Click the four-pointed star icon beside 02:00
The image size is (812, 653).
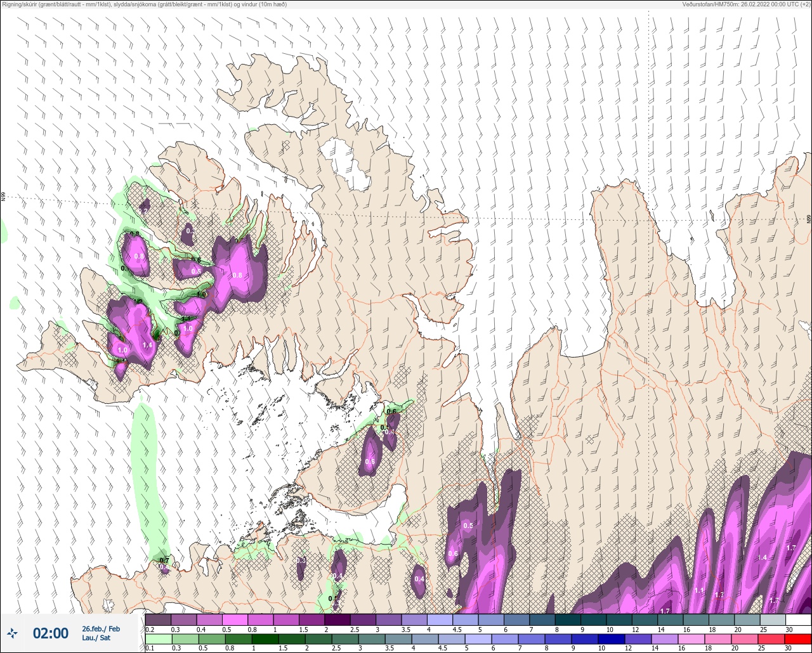click(13, 633)
